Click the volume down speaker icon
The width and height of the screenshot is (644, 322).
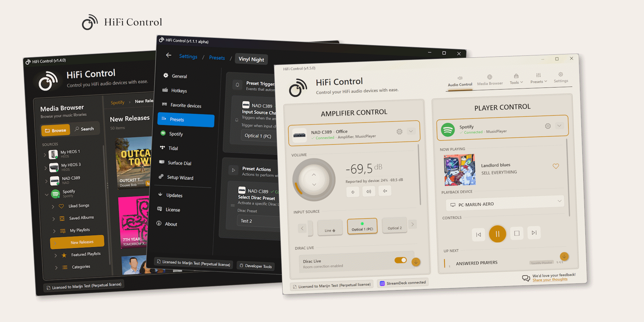tap(353, 192)
